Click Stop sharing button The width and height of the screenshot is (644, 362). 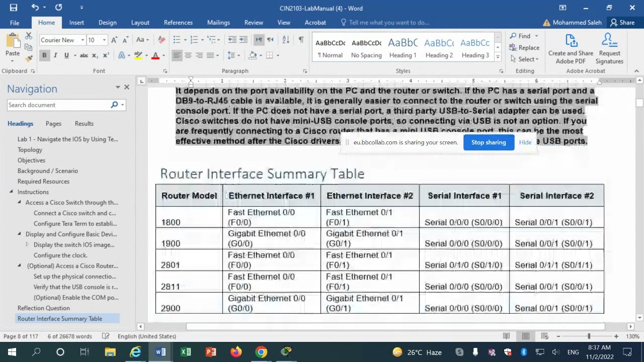(x=489, y=142)
